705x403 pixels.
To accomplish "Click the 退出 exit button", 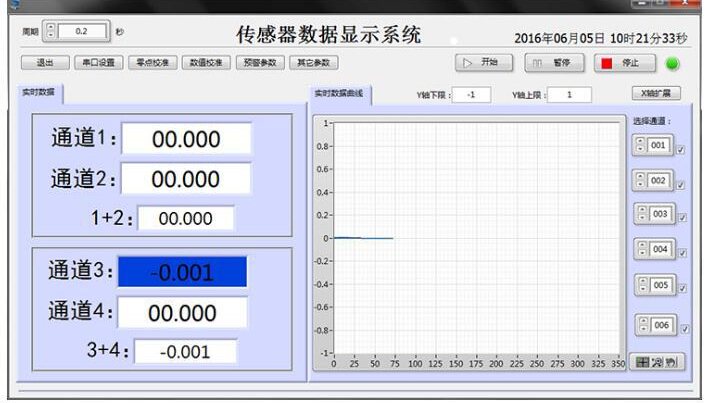I will coord(45,63).
